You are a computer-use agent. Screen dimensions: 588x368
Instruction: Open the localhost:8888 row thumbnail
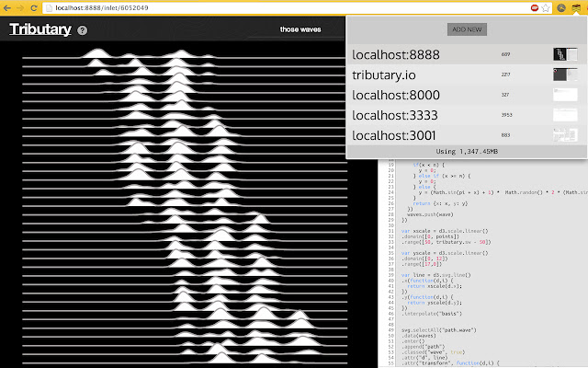(x=565, y=54)
